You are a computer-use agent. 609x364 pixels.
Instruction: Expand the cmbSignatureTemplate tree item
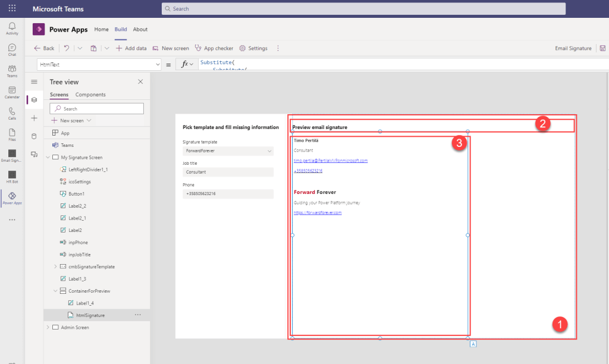tap(55, 266)
